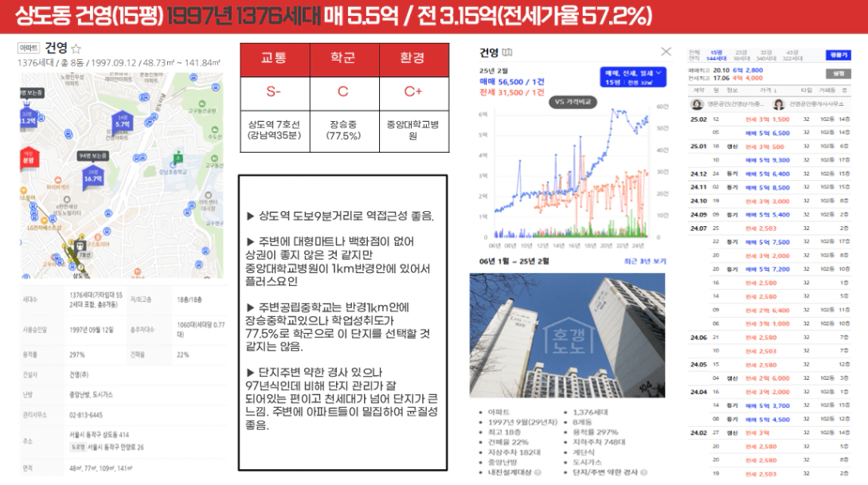Click the 환경 header cell in rating table
868x485 pixels.
pyautogui.click(x=414, y=59)
